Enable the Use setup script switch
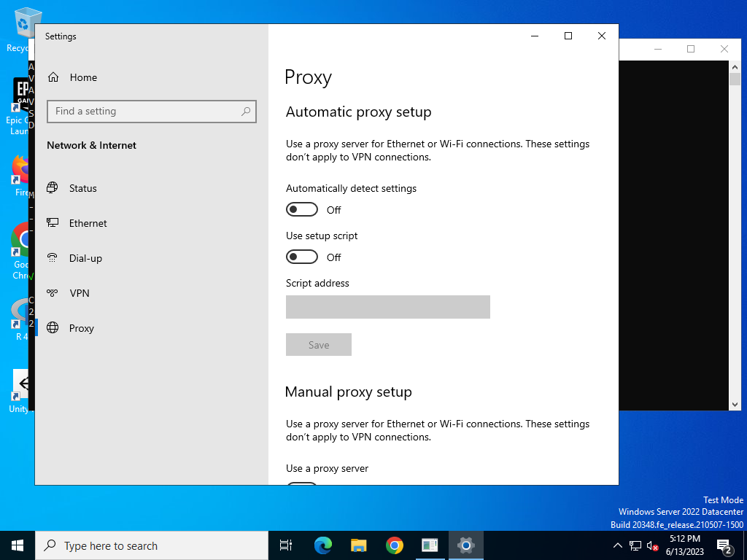The width and height of the screenshot is (747, 560). coord(302,257)
